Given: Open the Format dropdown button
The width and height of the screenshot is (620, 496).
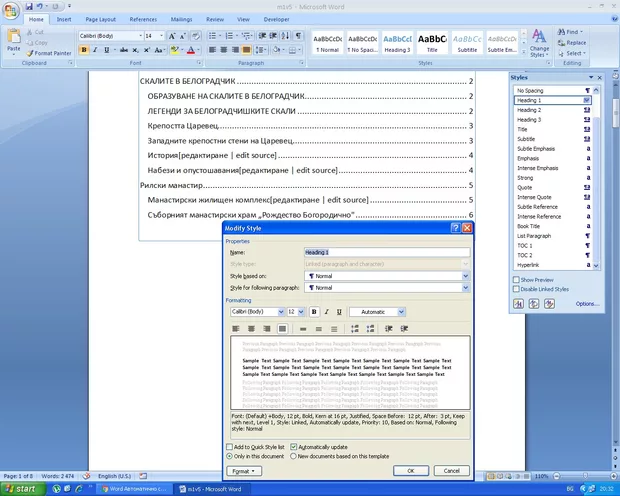Looking at the screenshot, I should pos(242,470).
